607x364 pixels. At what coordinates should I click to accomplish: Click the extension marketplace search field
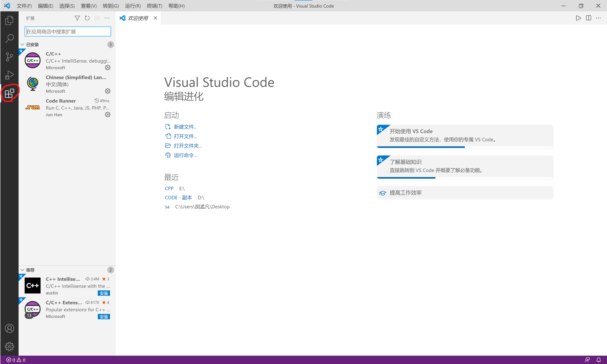tap(68, 32)
